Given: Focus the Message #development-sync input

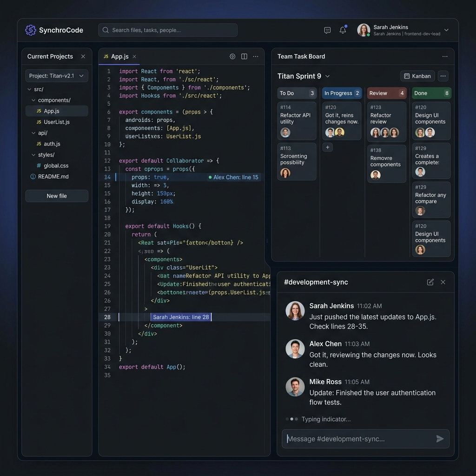Looking at the screenshot, I should 365,439.
